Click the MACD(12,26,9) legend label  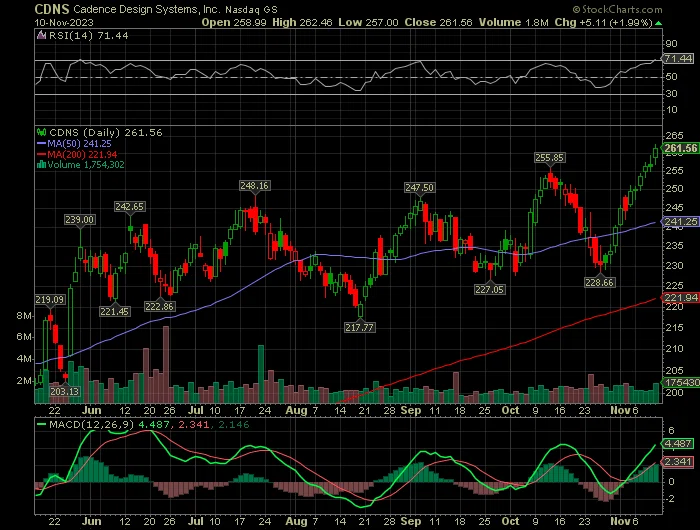point(92,424)
